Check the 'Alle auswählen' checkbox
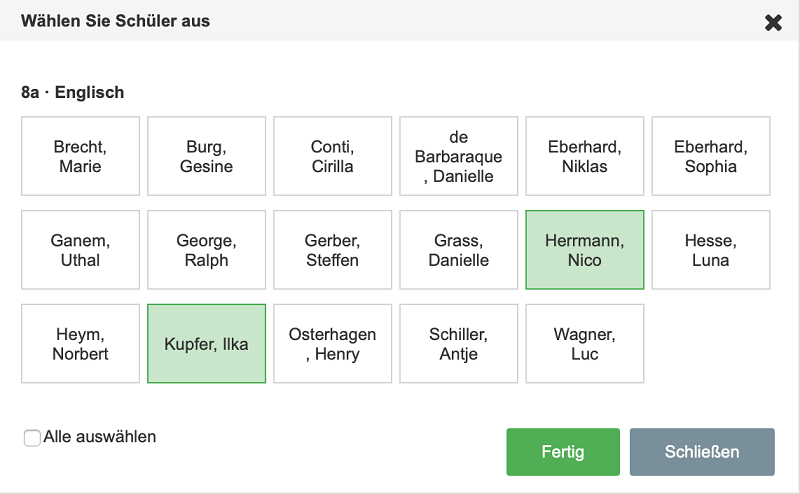Screen dimensions: 800x494 (32, 438)
